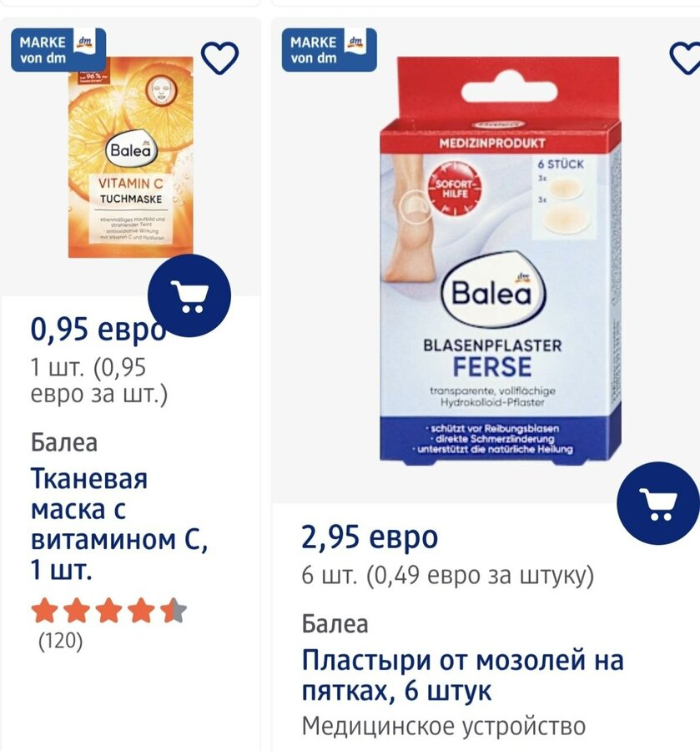Viewport: 700px width, 751px height.
Task: Click '1 шт. (0,95 евро за шт.)' text
Action: click(99, 381)
